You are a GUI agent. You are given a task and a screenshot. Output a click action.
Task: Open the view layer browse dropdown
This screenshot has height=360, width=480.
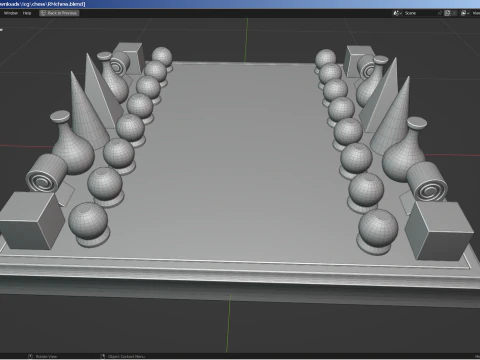[465, 13]
